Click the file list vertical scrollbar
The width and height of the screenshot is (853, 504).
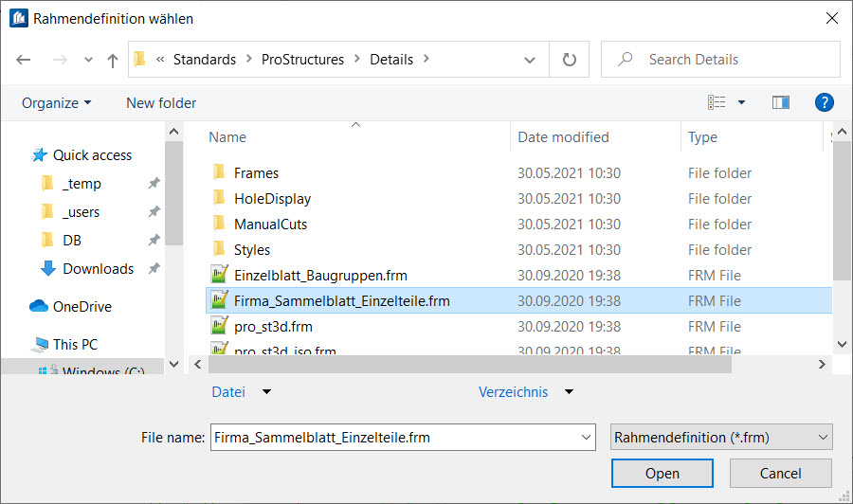tap(843, 211)
